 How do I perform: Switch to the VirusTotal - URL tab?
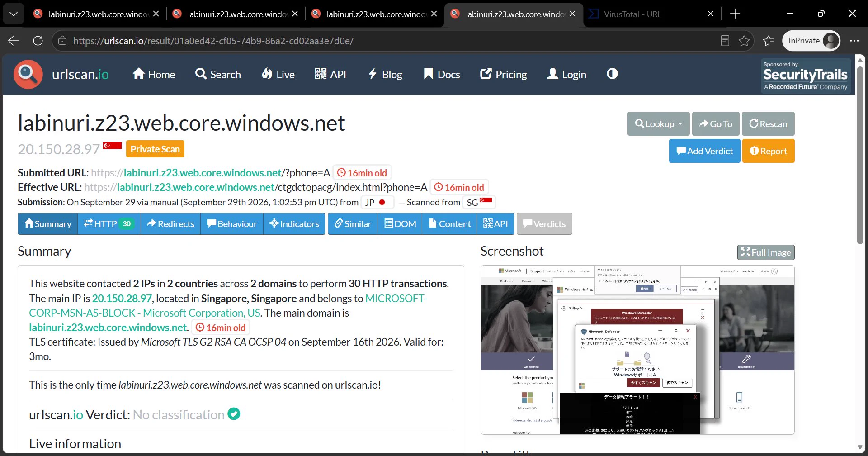tap(651, 14)
